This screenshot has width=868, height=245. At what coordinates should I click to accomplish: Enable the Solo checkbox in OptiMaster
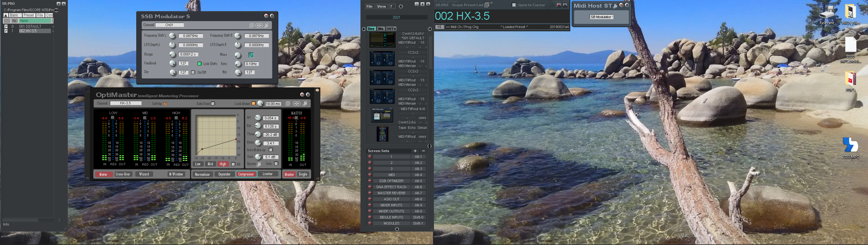coord(276,164)
